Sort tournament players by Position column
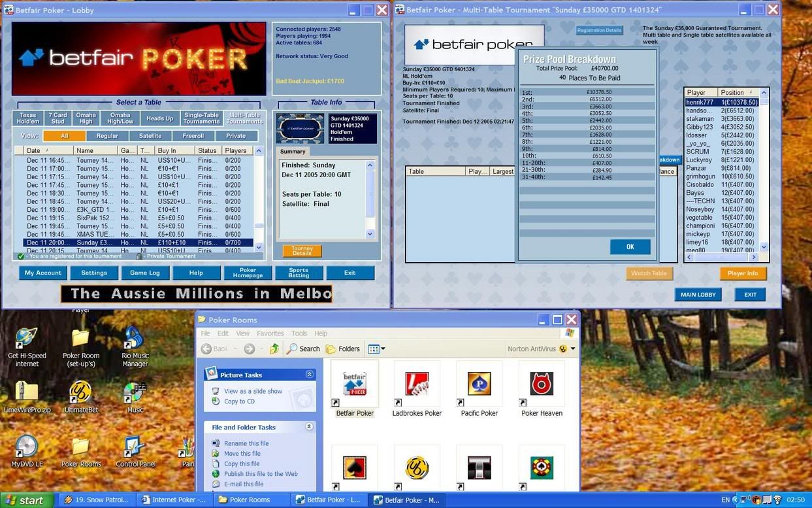 click(x=738, y=93)
